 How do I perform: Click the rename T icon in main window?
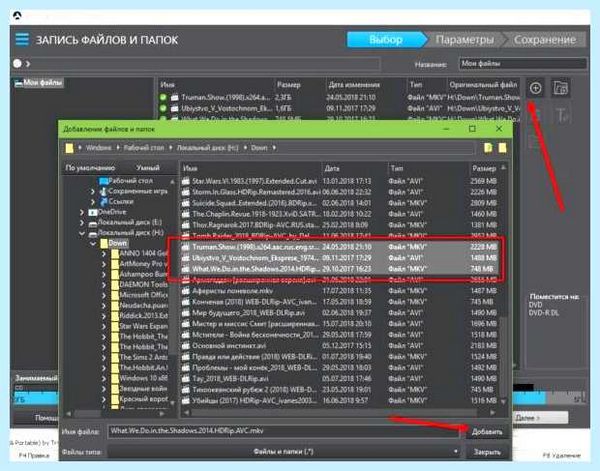[561, 115]
